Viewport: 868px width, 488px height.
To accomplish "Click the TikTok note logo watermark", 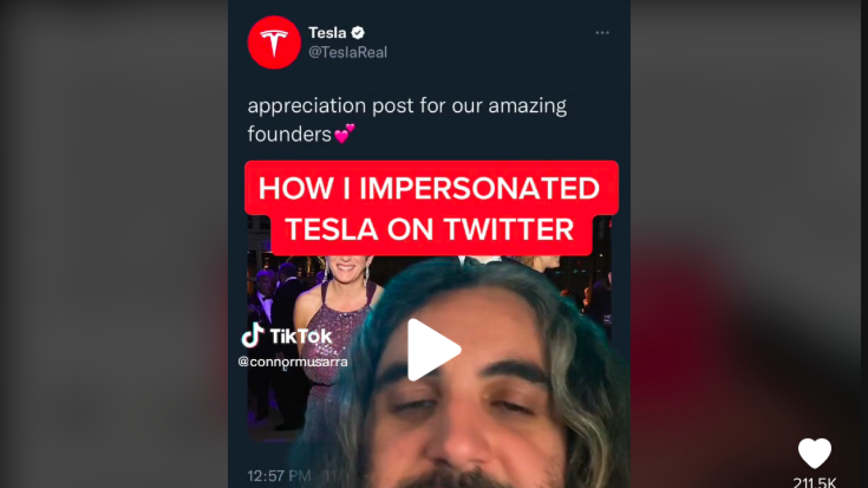I will click(x=252, y=335).
